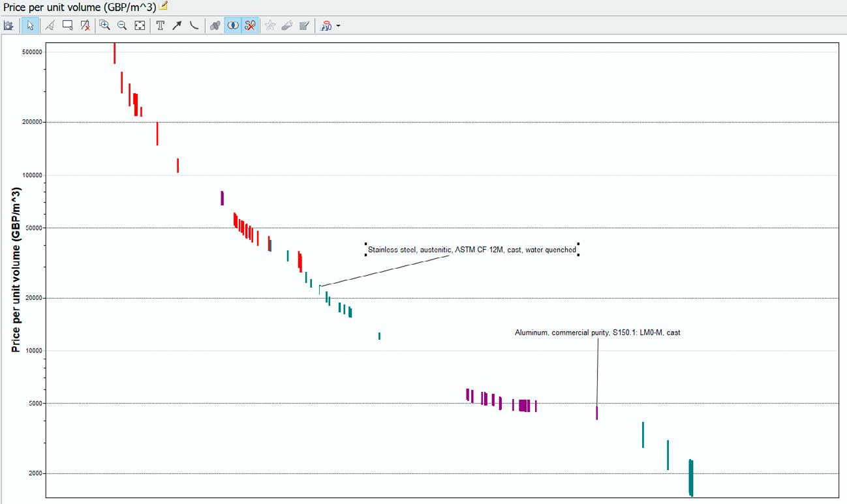The height and width of the screenshot is (504, 847).
Task: Click the clear selection tool with red X
Action: click(x=85, y=25)
